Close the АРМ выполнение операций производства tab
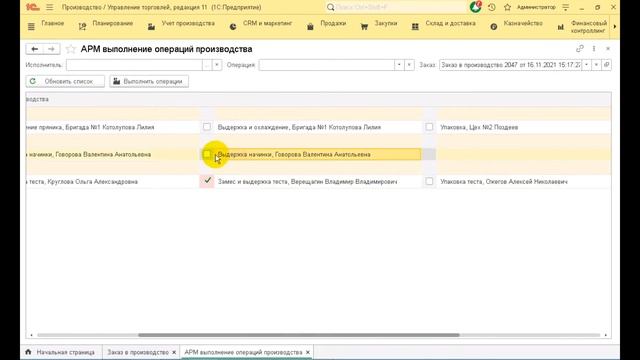Image resolution: width=640 pixels, height=360 pixels. (x=308, y=352)
